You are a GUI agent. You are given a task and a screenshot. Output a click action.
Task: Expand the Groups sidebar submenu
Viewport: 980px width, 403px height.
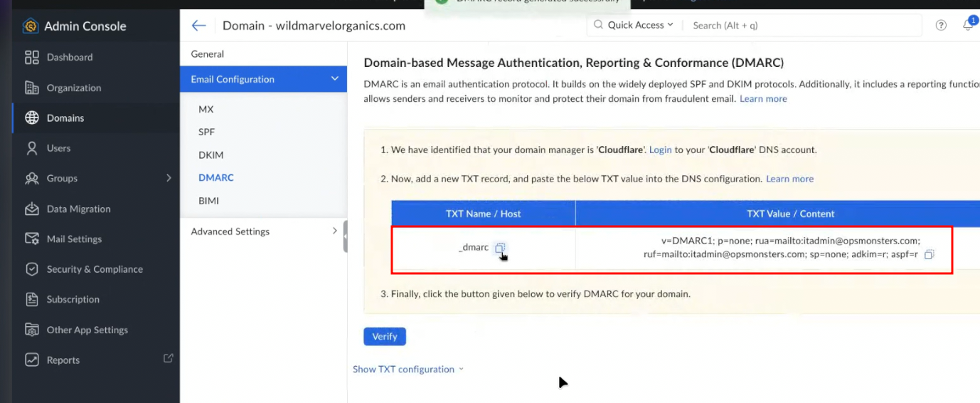tap(169, 178)
